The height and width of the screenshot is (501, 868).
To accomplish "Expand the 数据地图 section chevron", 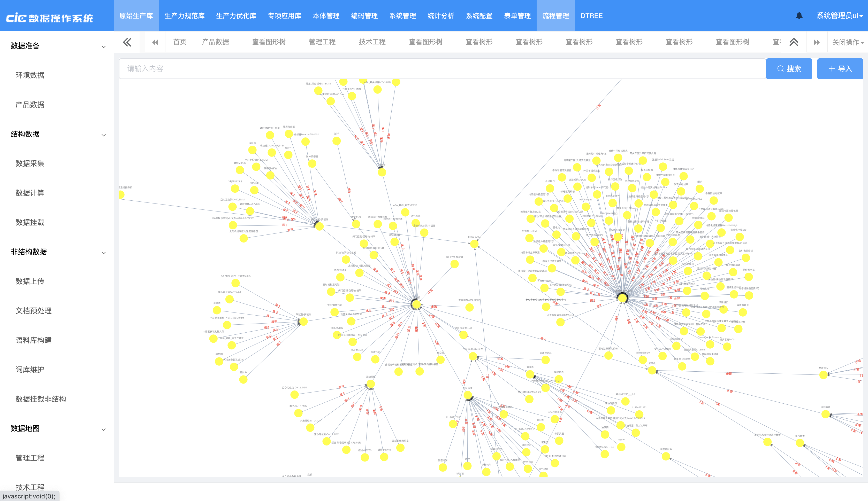I will pos(103,429).
